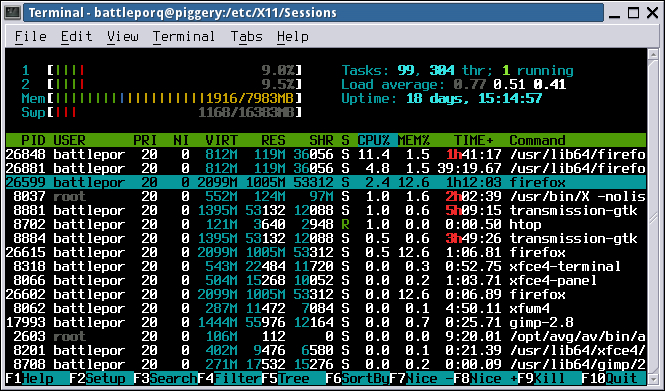
Task: Sort by the USER column header
Action: pos(70,140)
